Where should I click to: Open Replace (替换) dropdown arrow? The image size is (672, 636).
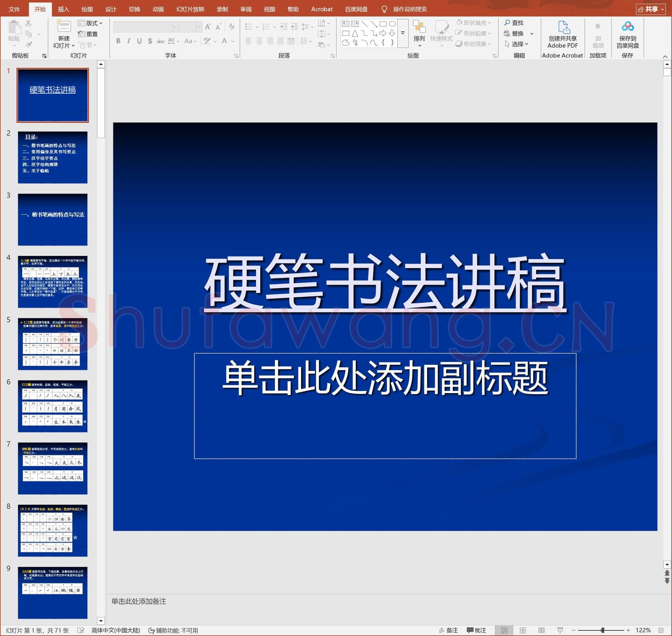(532, 34)
